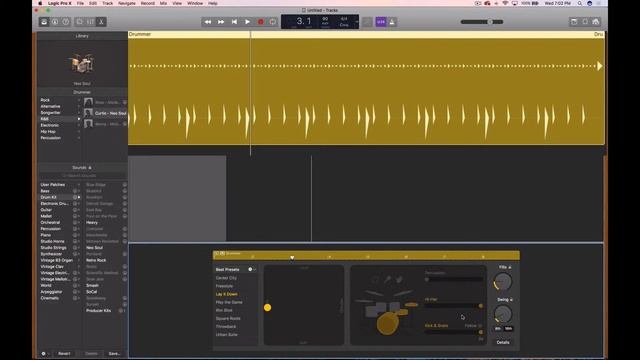Viewport: 640px width, 360px height.
Task: Select the Lay It Down beat preset
Action: [x=227, y=294]
